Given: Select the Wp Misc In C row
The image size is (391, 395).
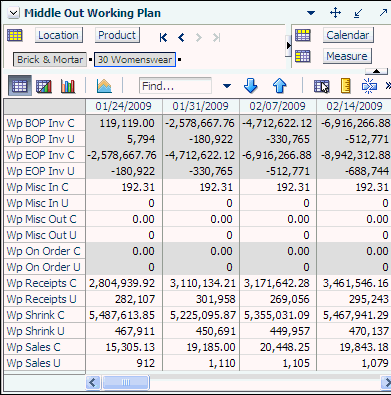Looking at the screenshot, I should tap(45, 187).
